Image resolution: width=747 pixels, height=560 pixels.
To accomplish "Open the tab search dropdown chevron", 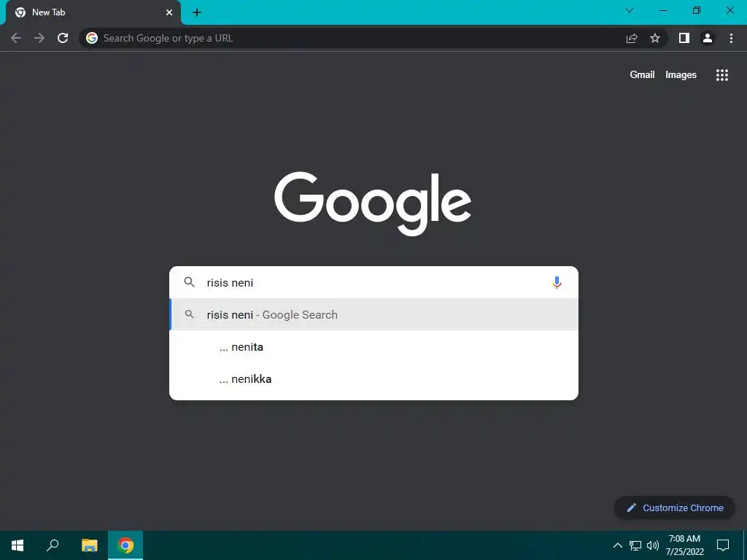I will click(x=630, y=10).
